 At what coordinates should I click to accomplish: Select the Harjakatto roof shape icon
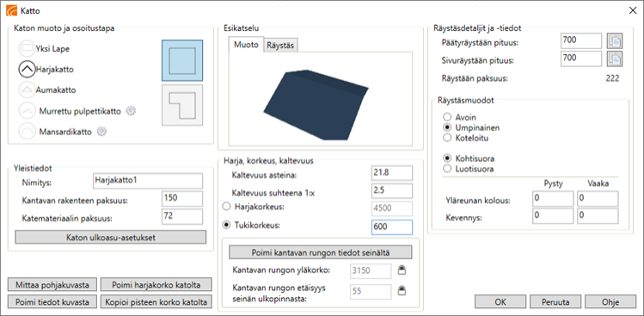27,70
